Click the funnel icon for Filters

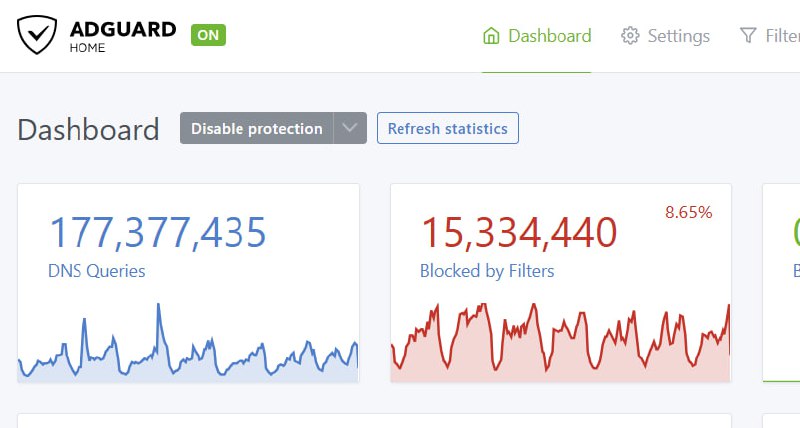(748, 36)
